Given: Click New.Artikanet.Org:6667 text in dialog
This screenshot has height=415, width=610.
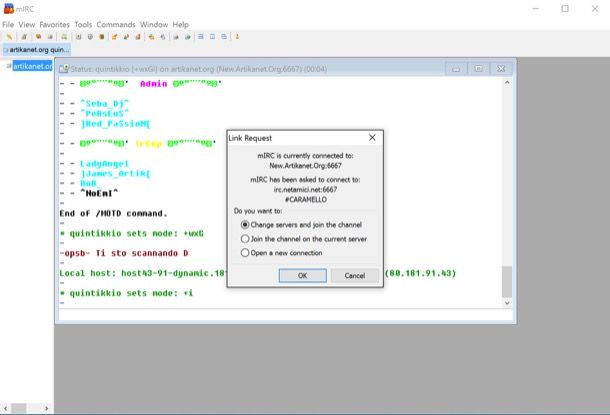Looking at the screenshot, I should (305, 165).
